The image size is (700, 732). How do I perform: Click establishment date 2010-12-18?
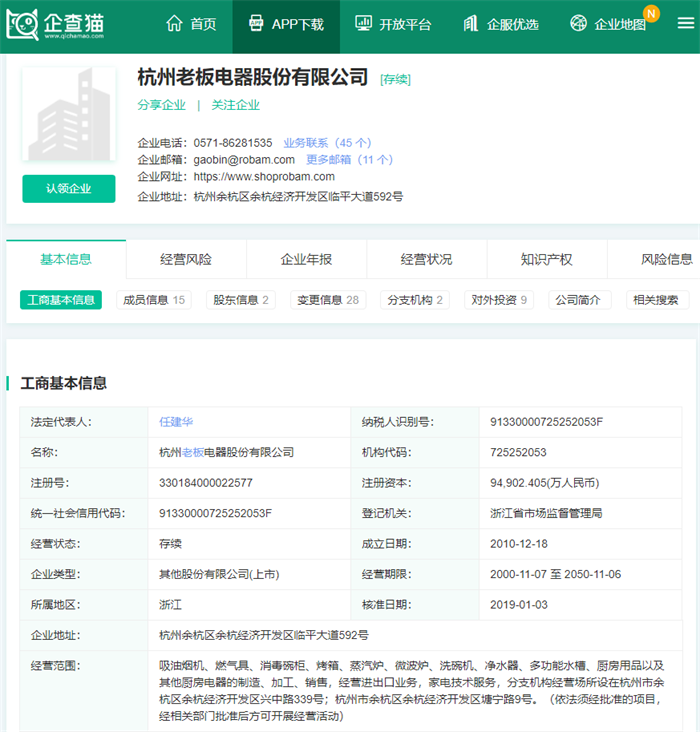point(519,544)
